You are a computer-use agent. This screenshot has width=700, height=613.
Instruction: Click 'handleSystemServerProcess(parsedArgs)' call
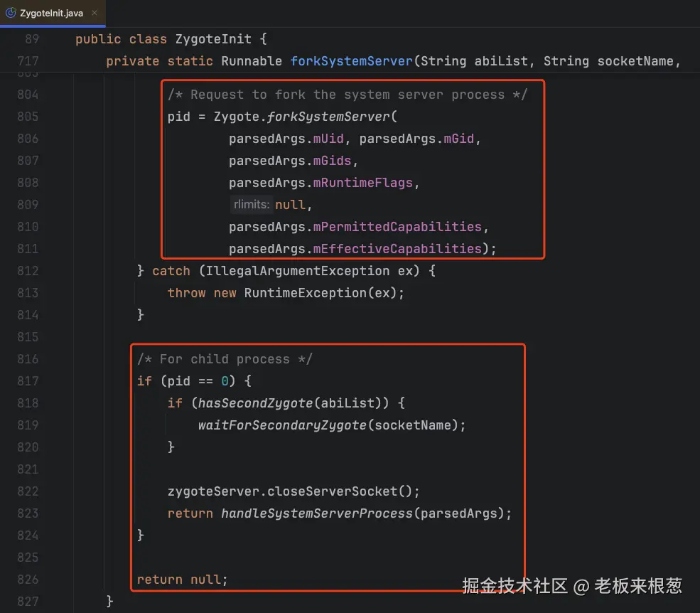[x=363, y=513]
